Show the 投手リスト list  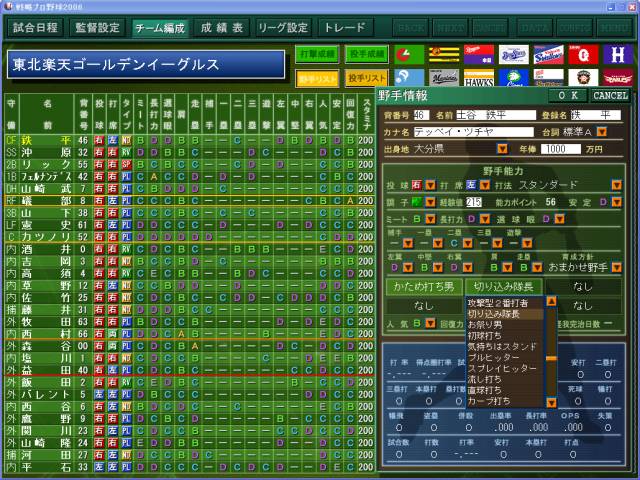coord(367,78)
